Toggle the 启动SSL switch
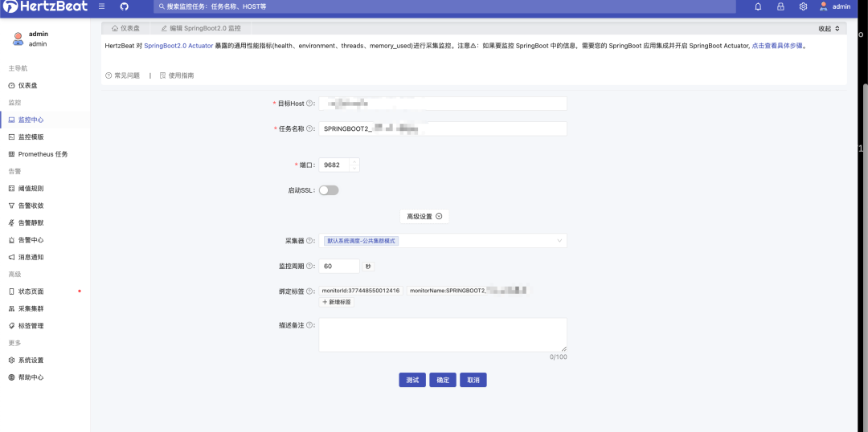 [x=329, y=190]
